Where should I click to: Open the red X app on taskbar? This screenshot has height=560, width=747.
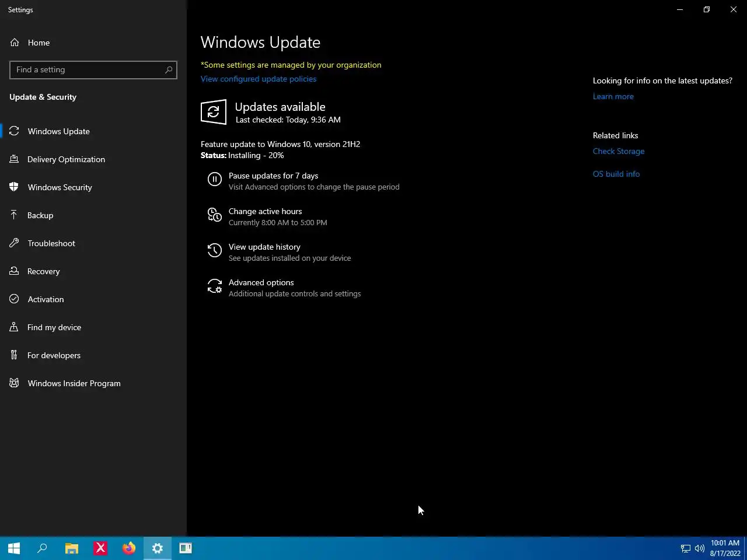click(x=100, y=548)
